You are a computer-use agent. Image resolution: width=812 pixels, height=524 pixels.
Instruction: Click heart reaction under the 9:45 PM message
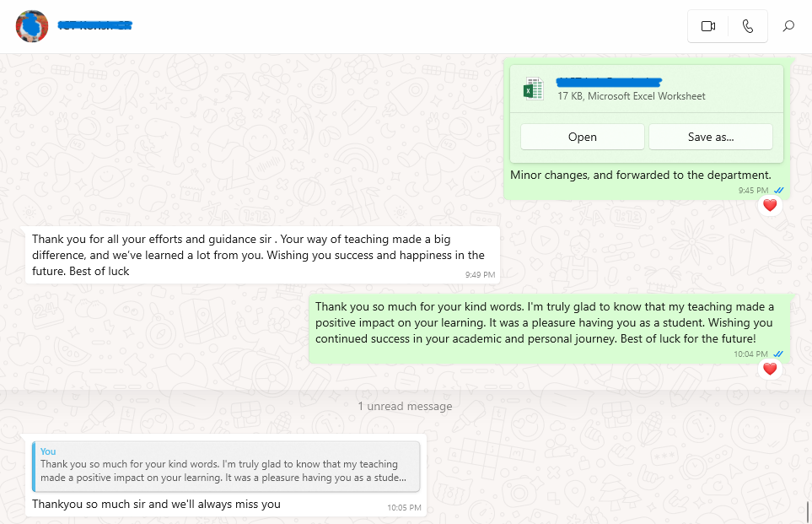click(x=770, y=205)
